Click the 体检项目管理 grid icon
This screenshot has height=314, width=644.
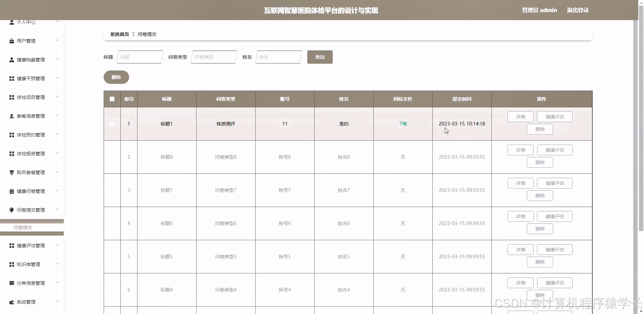click(x=12, y=97)
